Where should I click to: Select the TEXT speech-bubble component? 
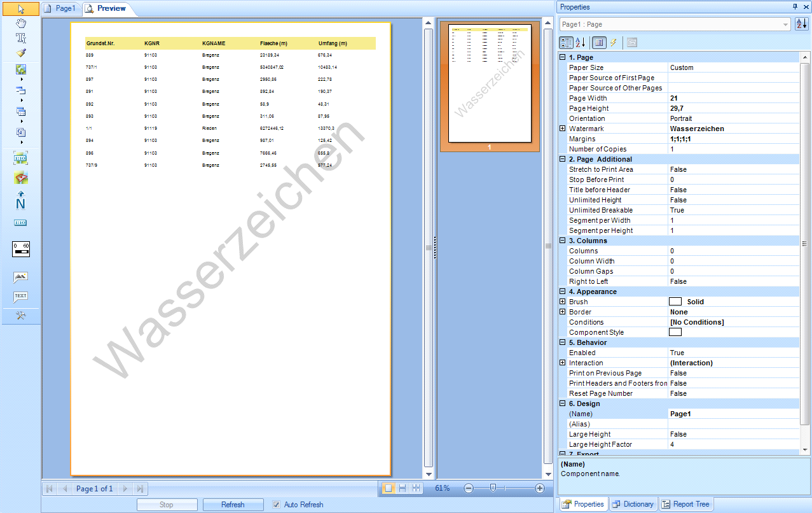coord(21,297)
